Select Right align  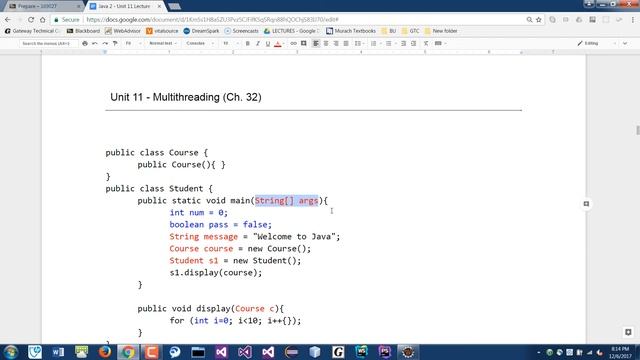click(336, 43)
